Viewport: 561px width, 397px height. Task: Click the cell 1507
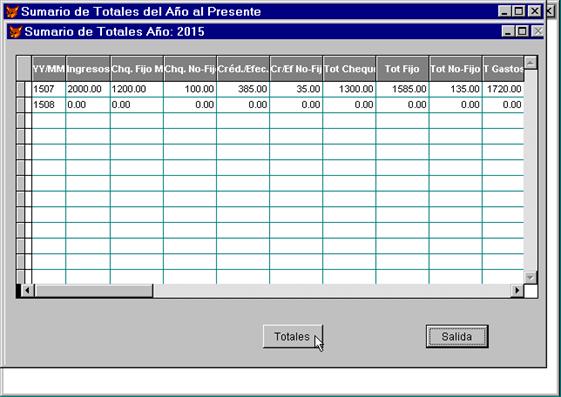point(49,89)
